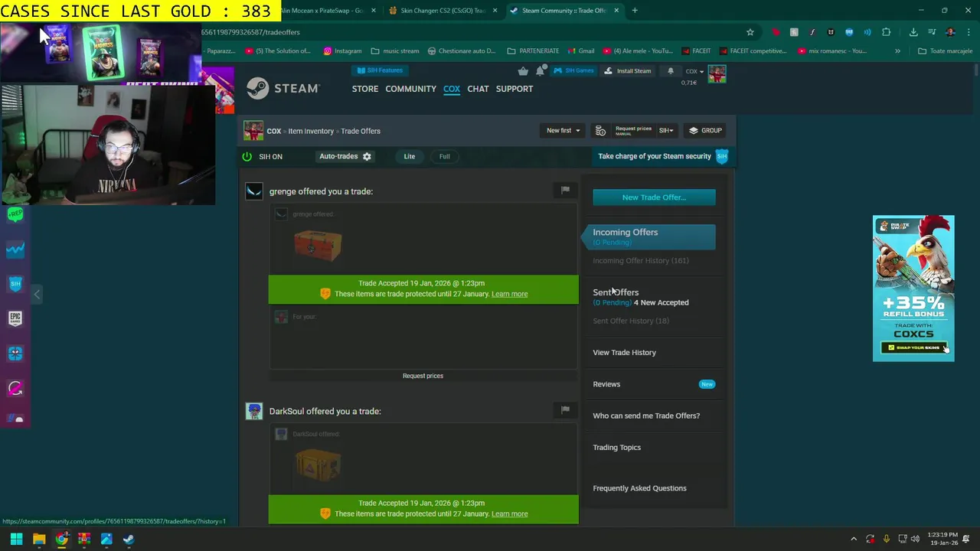The width and height of the screenshot is (980, 551).
Task: Go to CHAT in Steam header
Action: 478,89
